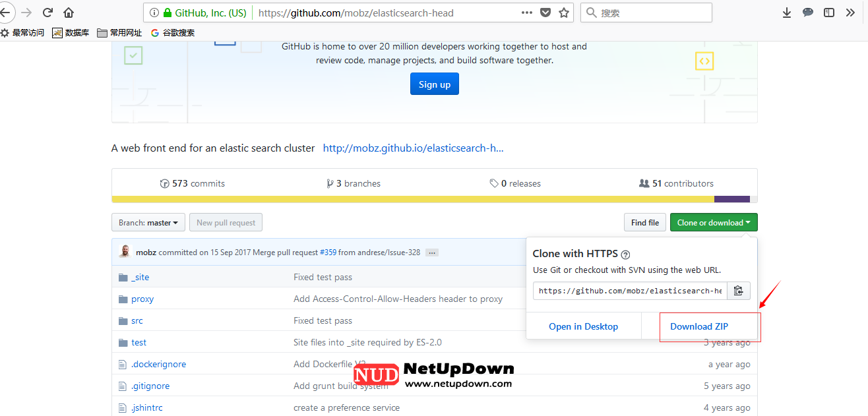Open the .gitignore file

(x=150, y=386)
